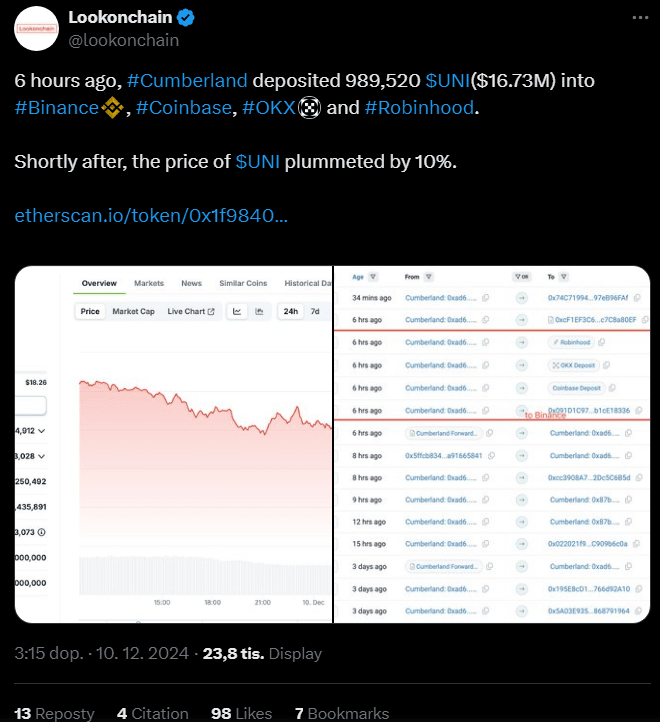This screenshot has height=722, width=660.
Task: View the 4 Citation quotes
Action: point(152,713)
